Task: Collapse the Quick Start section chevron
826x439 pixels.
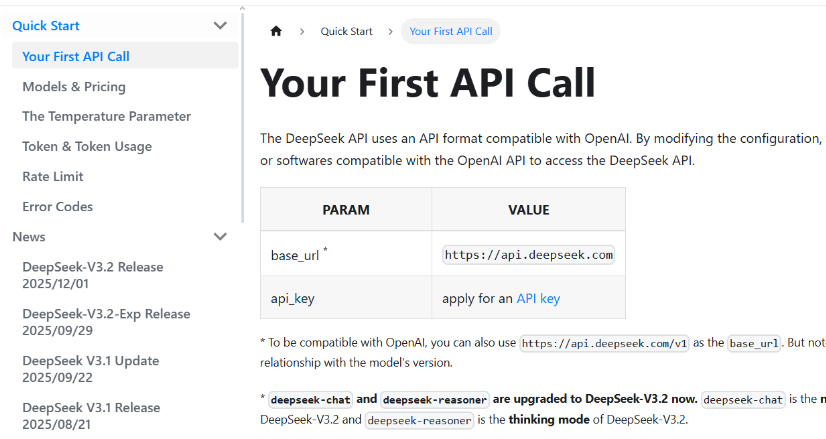Action: click(220, 26)
